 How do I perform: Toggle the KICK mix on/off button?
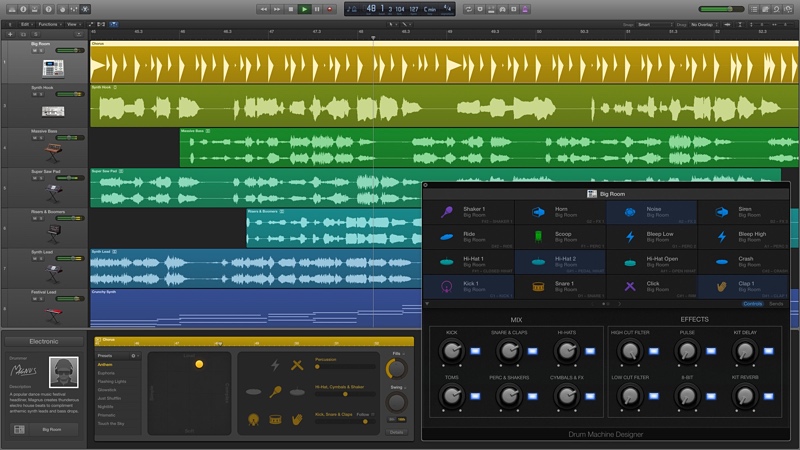(474, 350)
